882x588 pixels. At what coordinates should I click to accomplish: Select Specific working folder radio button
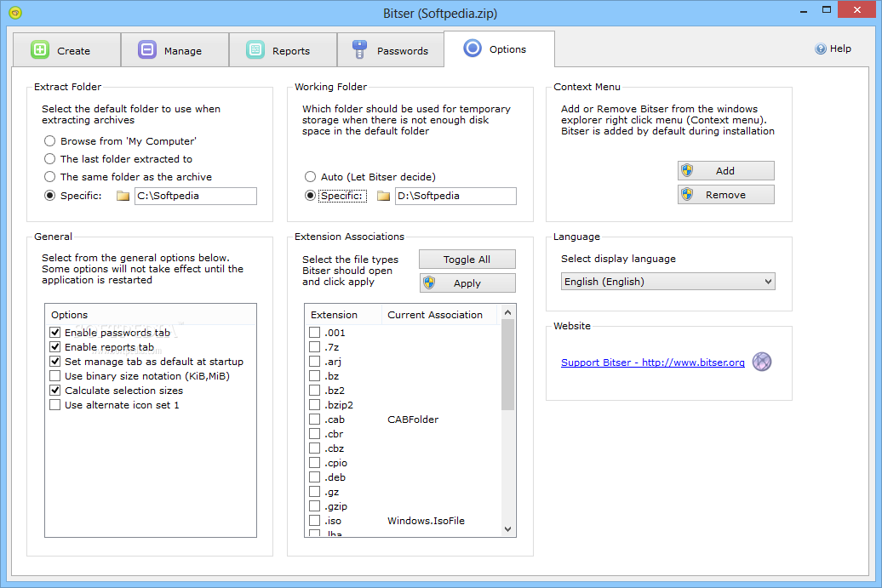tap(311, 196)
